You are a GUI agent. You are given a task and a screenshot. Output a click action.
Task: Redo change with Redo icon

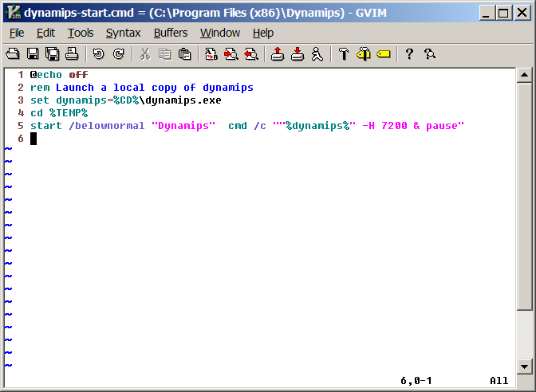click(x=119, y=54)
